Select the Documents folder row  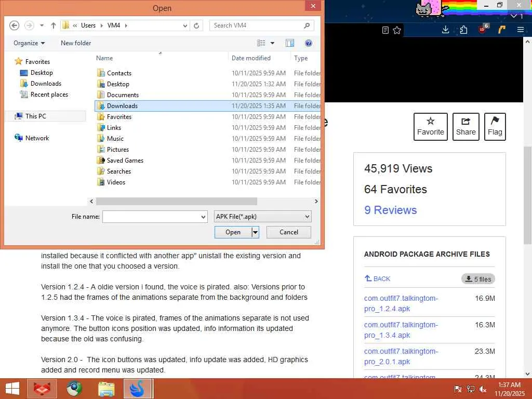coord(207,95)
